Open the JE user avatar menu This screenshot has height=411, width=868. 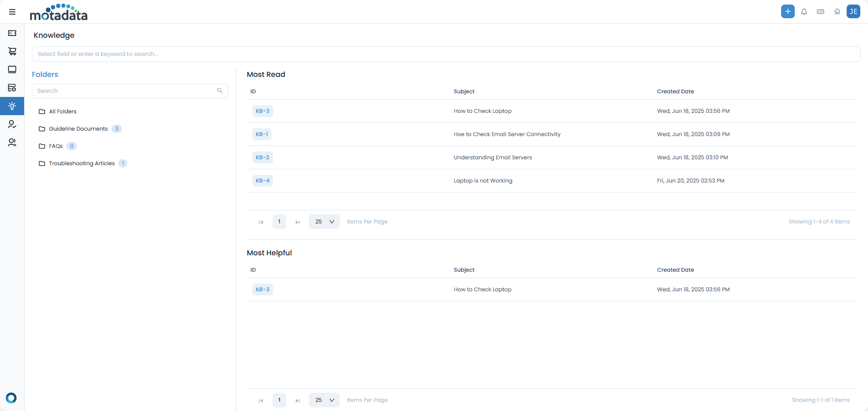[x=854, y=11]
